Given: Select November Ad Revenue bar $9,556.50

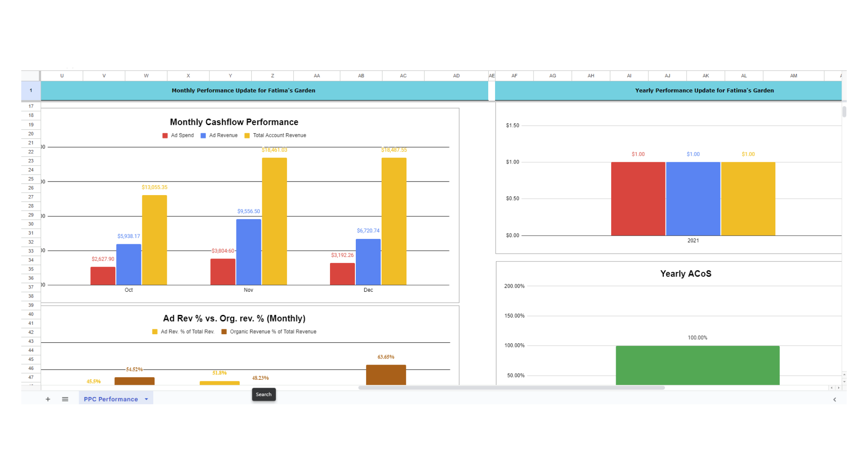Looking at the screenshot, I should point(249,252).
